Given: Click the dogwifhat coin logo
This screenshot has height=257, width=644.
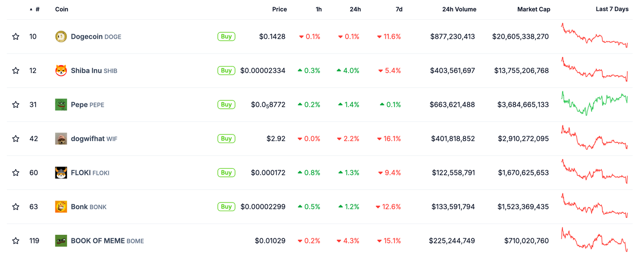Looking at the screenshot, I should 61,139.
